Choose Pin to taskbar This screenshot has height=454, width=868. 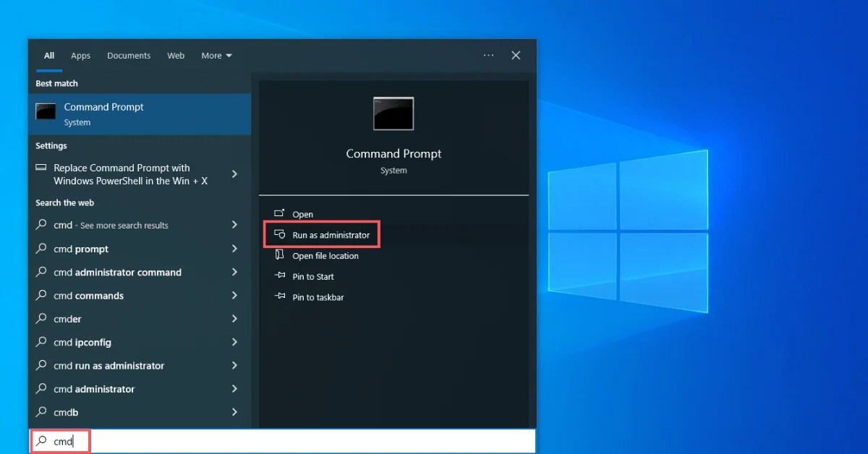point(318,298)
